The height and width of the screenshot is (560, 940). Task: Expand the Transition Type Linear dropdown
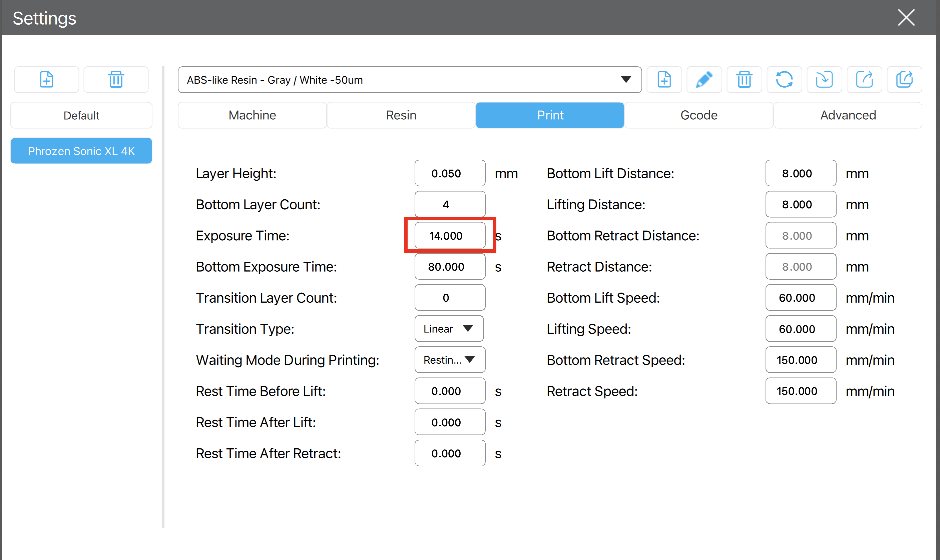click(x=449, y=329)
